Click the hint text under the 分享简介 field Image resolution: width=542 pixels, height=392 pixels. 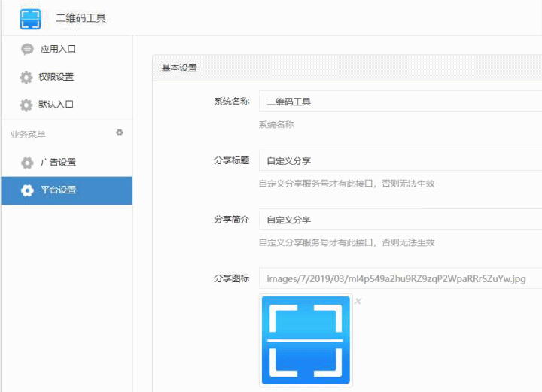[347, 242]
